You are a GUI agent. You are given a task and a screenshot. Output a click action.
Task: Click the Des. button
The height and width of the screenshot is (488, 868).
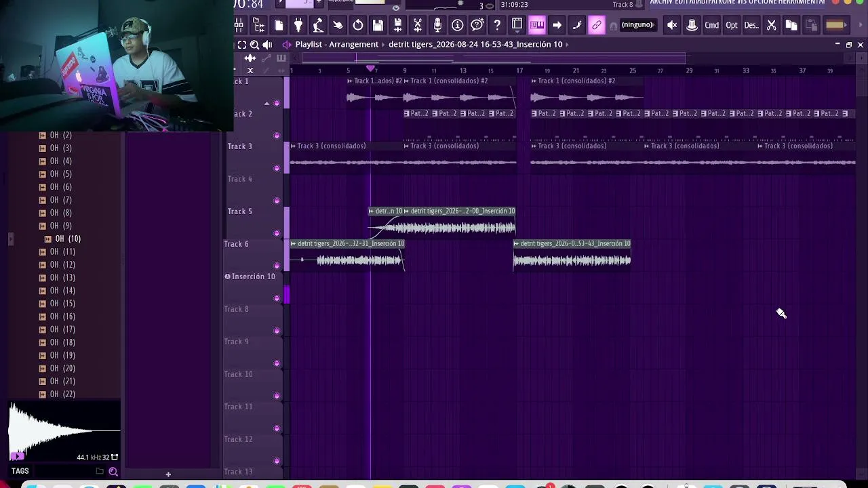(751, 26)
